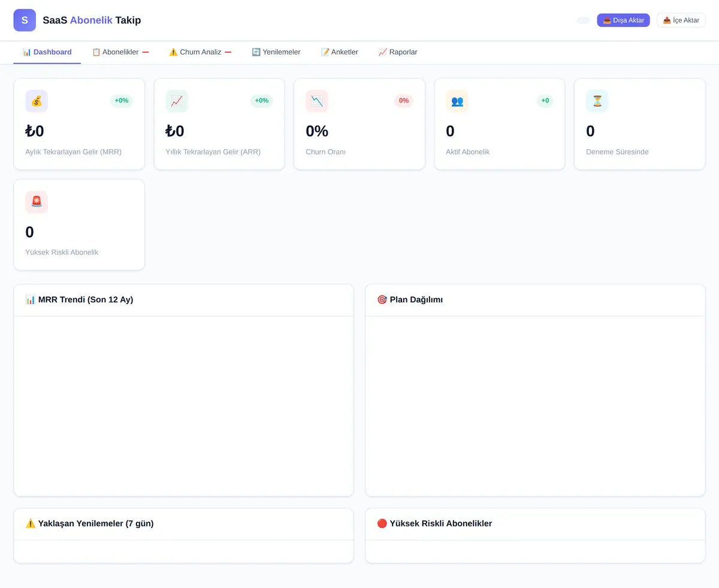Click the money bag icon on the MRR card

[37, 101]
